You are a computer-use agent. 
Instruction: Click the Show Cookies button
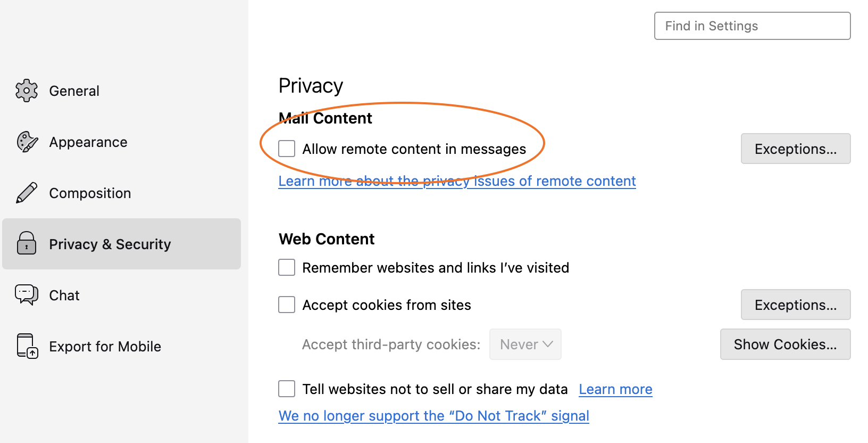785,344
